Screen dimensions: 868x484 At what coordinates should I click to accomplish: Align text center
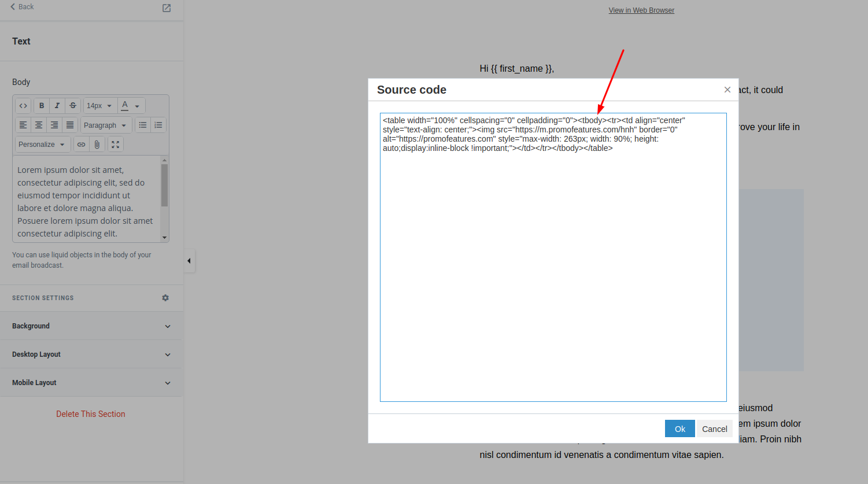(x=39, y=125)
